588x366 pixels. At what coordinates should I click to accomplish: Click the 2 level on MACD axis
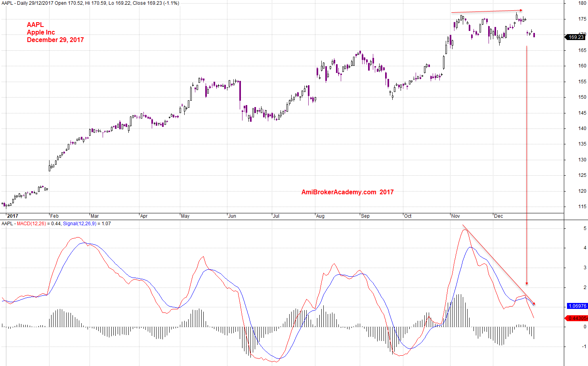[x=585, y=287]
